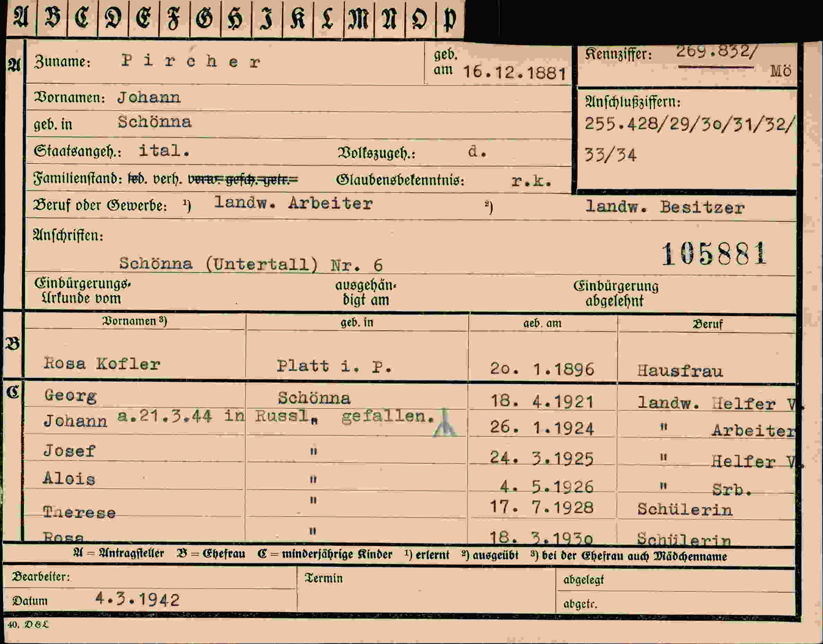The image size is (823, 644).
Task: Select the letter M index tab at top
Action: [359, 18]
